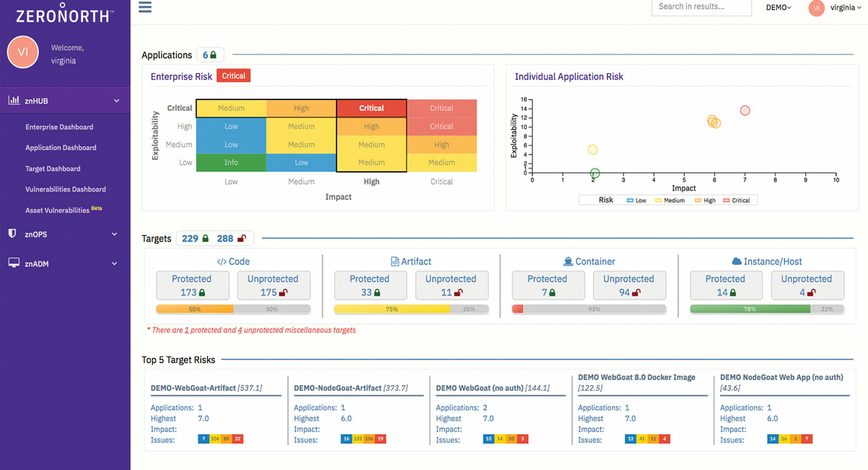Collapse the znHUB sidebar section
This screenshot has width=868, height=470.
tap(116, 101)
